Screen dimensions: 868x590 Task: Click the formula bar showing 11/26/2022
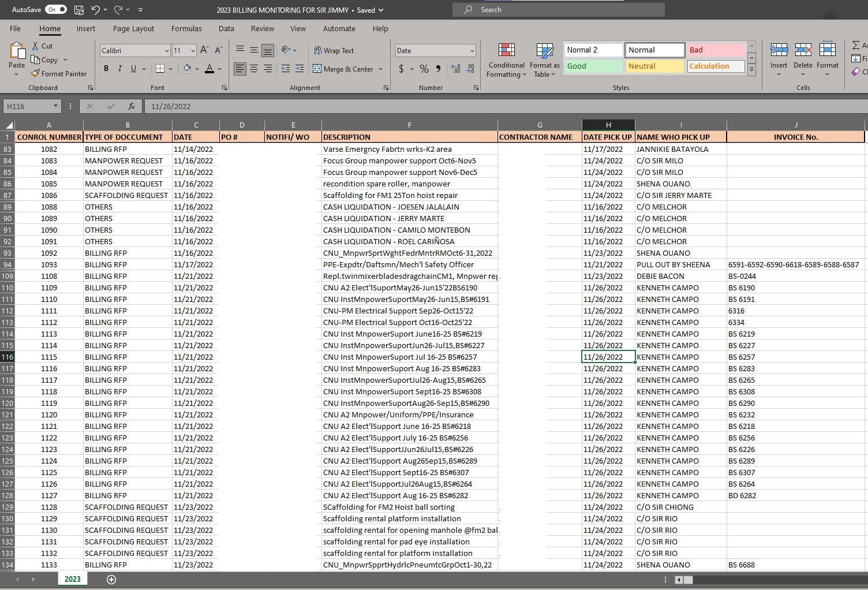coord(505,106)
